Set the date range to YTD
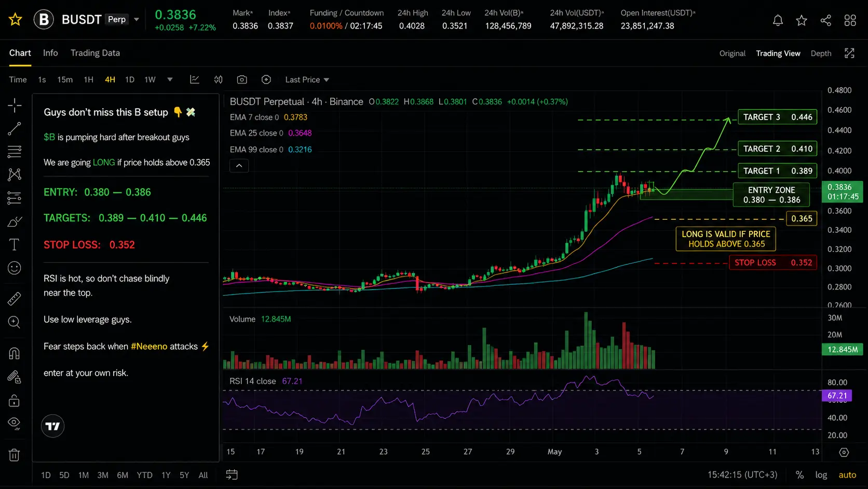 pyautogui.click(x=144, y=475)
